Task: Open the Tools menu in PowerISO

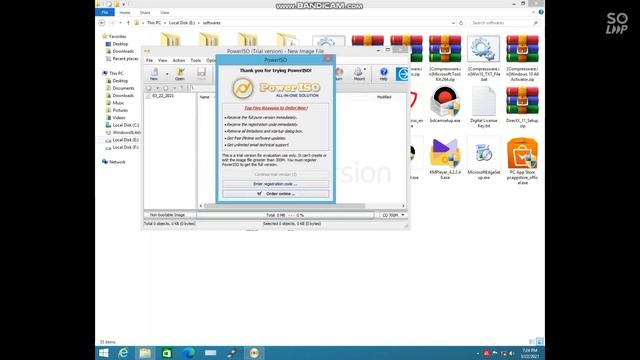Action: point(196,60)
